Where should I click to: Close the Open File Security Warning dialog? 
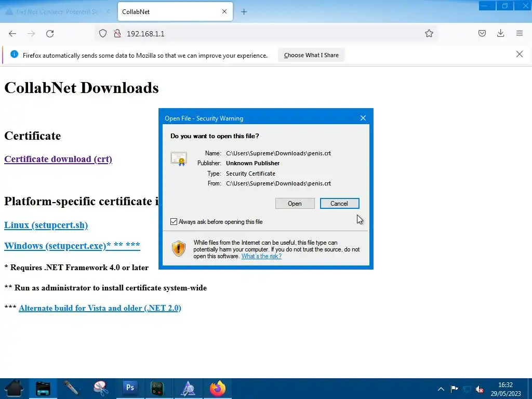click(363, 118)
